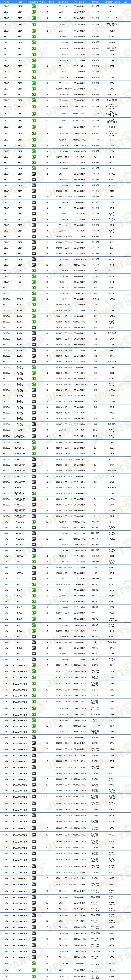Click CHYB engine code in Skoda Citigo row
This screenshot has width=131, height=980.
[112, 293]
